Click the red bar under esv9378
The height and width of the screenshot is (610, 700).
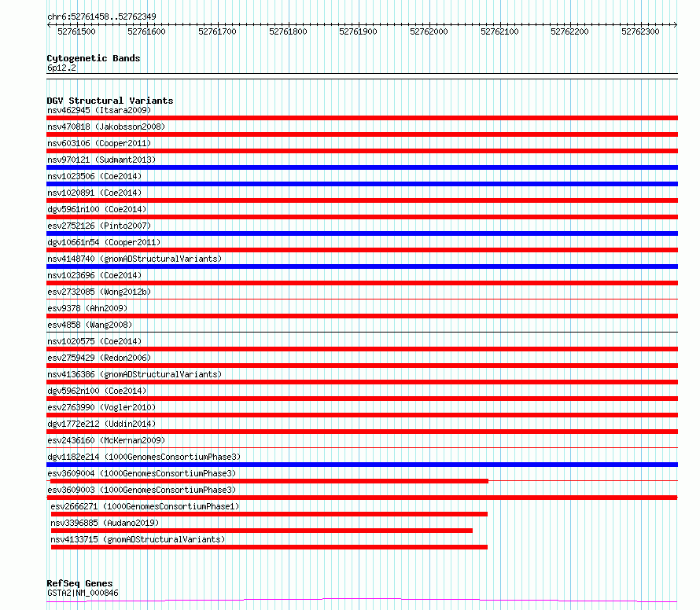coord(362,316)
